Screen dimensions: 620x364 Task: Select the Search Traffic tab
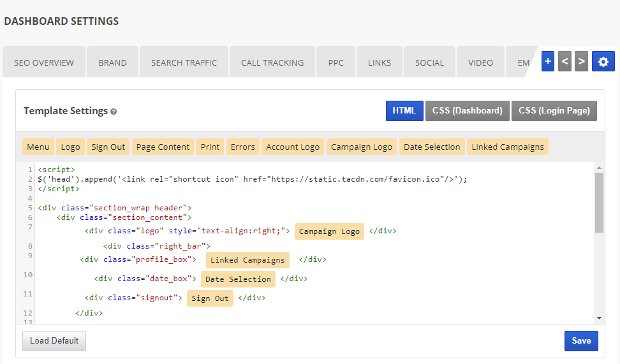click(x=184, y=62)
